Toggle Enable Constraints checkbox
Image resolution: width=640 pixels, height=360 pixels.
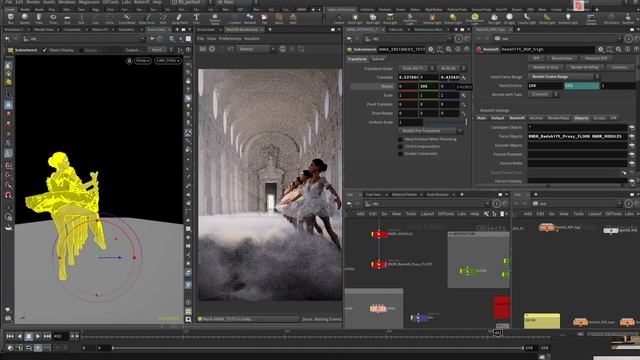pos(400,154)
